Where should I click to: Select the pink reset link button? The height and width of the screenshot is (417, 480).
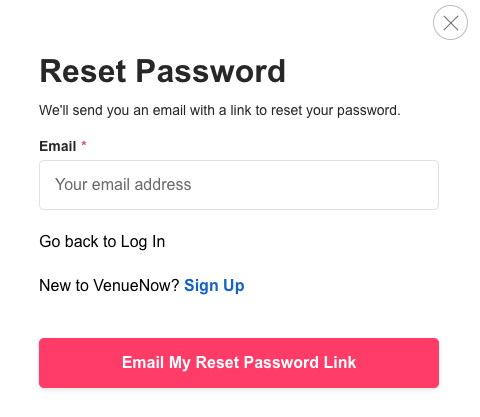point(239,363)
